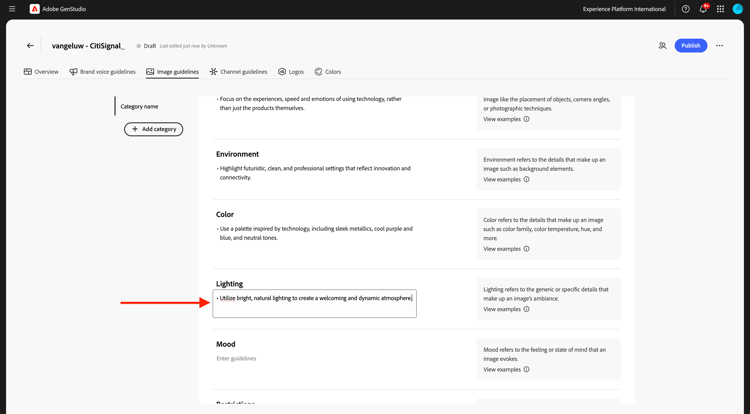750x414 pixels.
Task: Switch to the Overview tab
Action: coord(42,72)
